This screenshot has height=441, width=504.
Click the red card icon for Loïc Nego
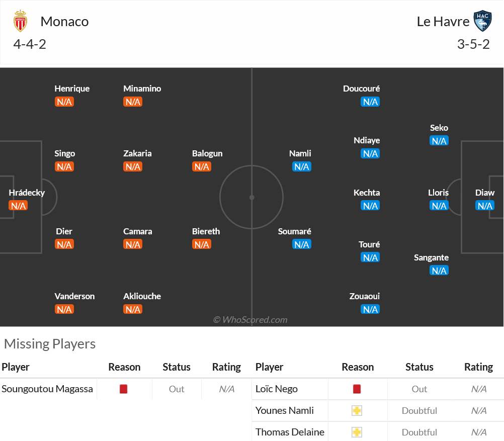coord(357,389)
